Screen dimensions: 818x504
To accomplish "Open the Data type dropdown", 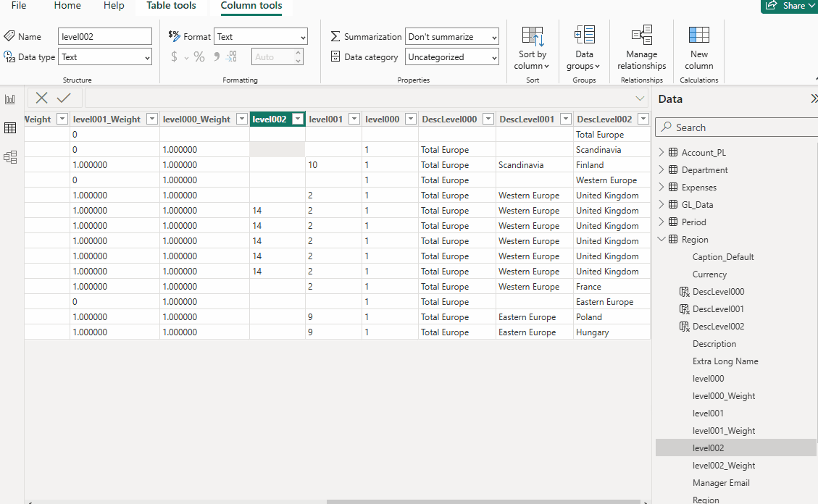I will pos(105,57).
